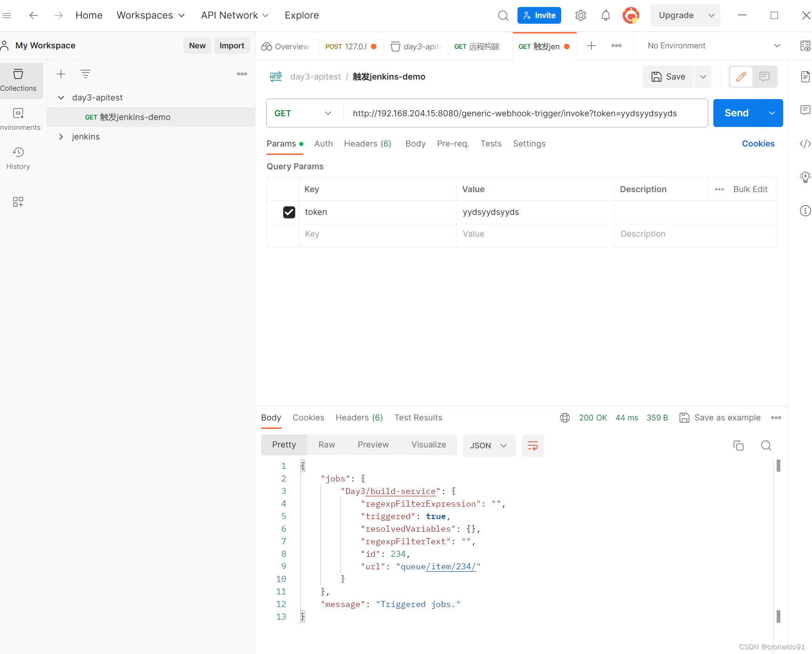Image resolution: width=812 pixels, height=654 pixels.
Task: Switch to Auth tab
Action: pos(323,144)
